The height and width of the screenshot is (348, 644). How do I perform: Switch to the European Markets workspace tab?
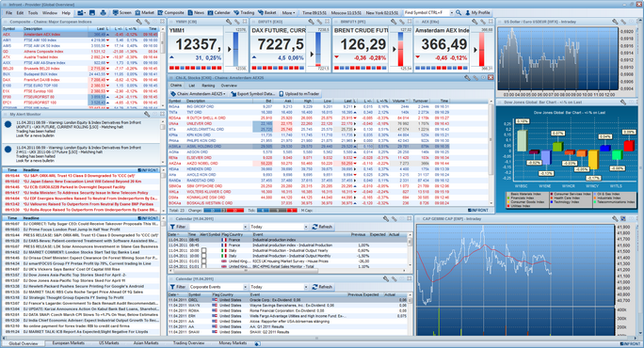(x=68, y=343)
